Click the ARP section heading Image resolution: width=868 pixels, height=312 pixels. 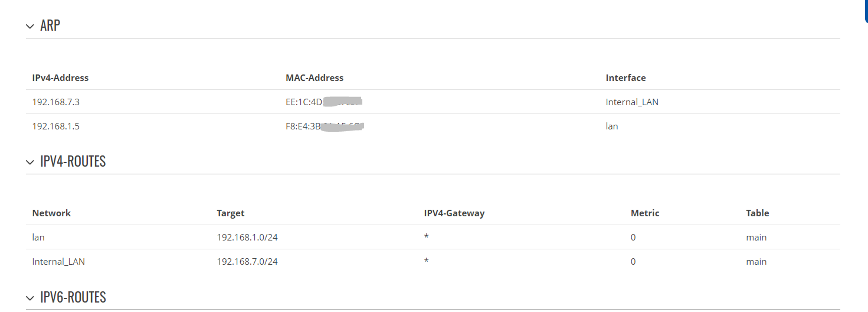pos(50,26)
